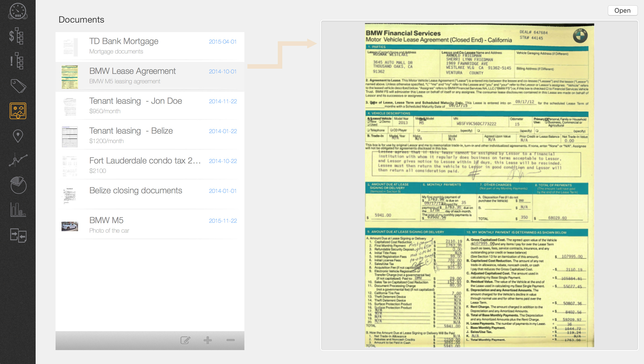Select the highlighted documents sidebar icon
The width and height of the screenshot is (644, 364).
click(18, 111)
